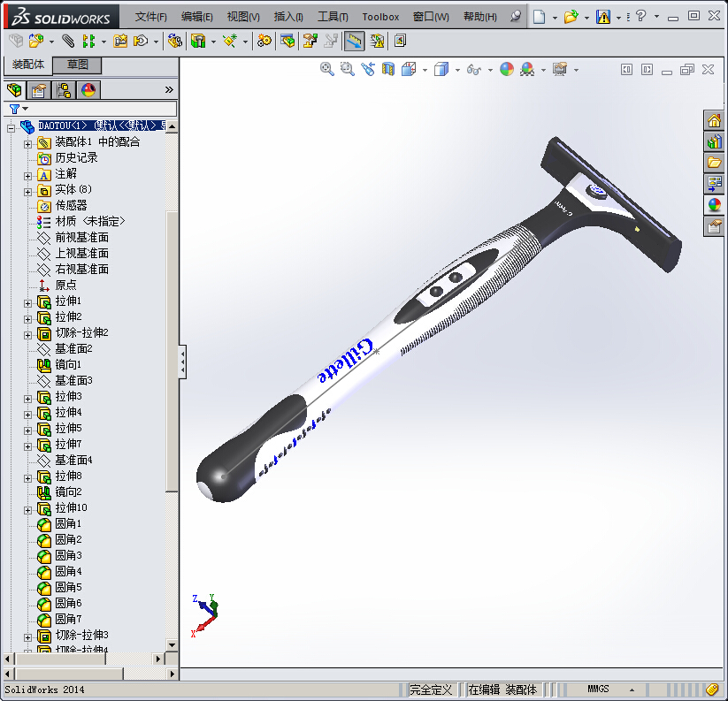This screenshot has width=728, height=701.
Task: Open Appearances task pane color ball
Action: 714,204
